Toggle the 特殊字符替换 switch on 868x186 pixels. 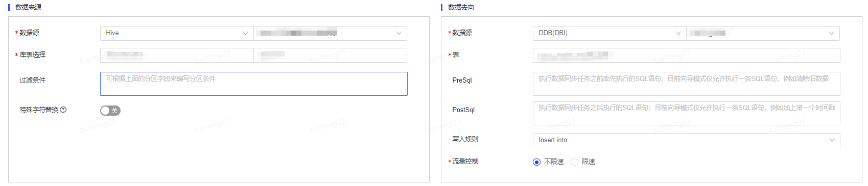click(x=110, y=110)
